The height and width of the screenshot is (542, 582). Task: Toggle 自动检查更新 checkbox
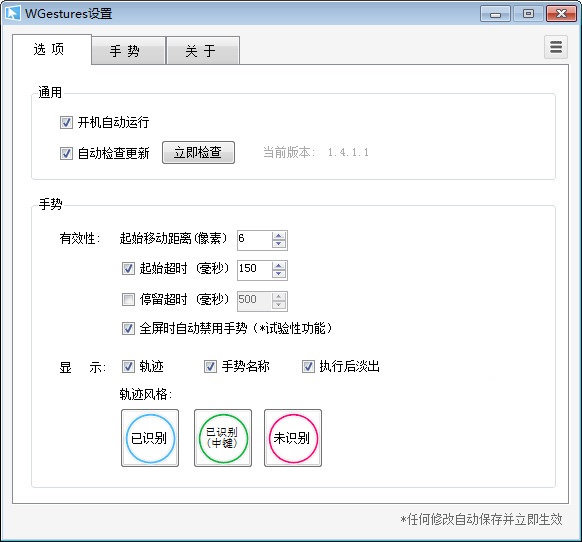pyautogui.click(x=66, y=153)
